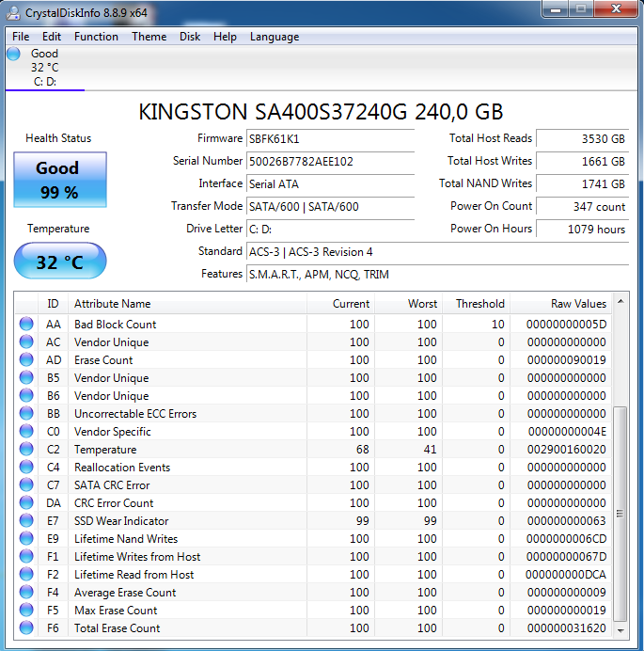Click status orb of Total Erase Count row
Image resolution: width=644 pixels, height=651 pixels.
point(26,627)
